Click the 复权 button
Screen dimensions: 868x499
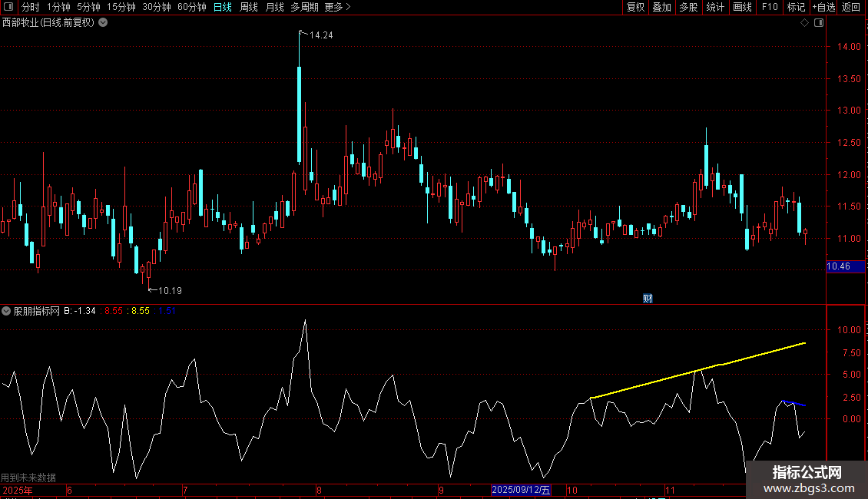click(635, 7)
